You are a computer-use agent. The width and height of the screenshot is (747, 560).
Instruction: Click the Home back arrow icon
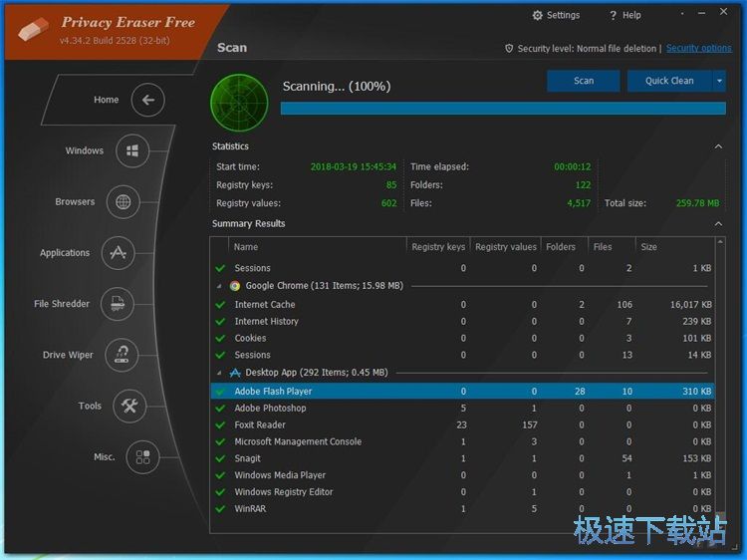(x=147, y=100)
